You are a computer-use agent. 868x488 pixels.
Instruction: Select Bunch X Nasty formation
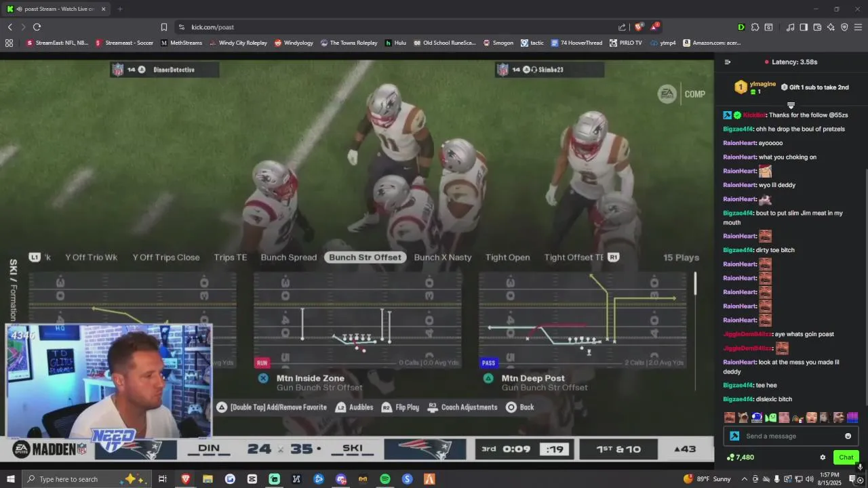442,258
